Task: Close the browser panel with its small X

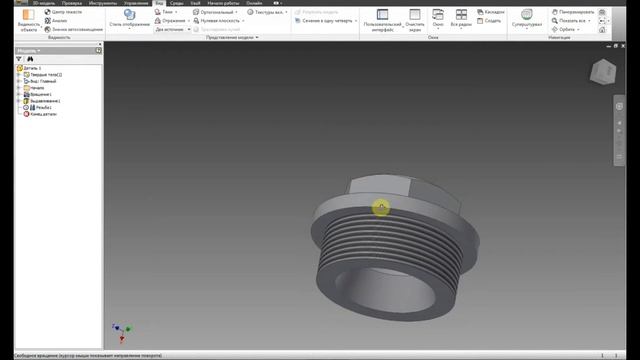Action: tap(100, 44)
